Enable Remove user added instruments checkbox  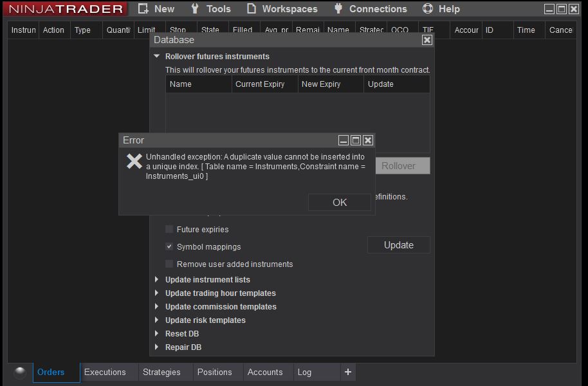(x=169, y=264)
